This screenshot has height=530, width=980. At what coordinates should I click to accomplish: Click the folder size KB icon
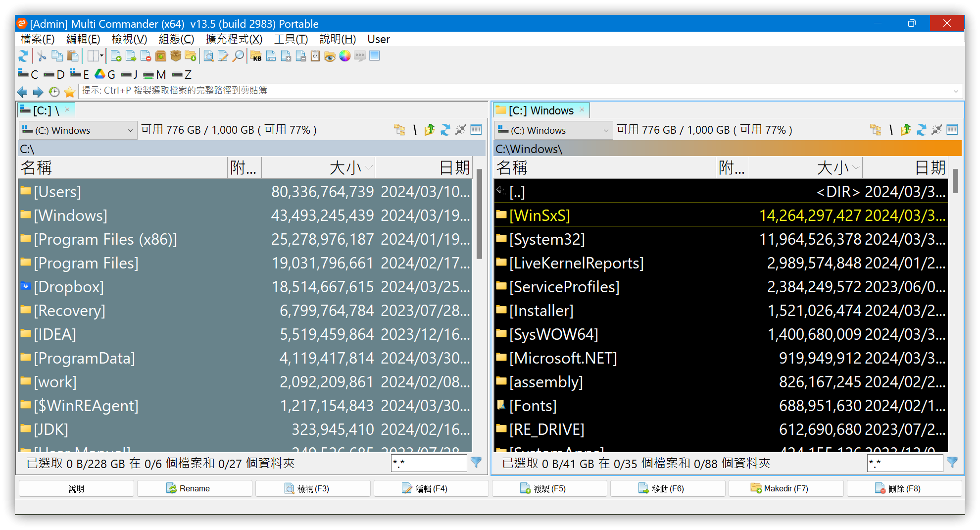(256, 56)
